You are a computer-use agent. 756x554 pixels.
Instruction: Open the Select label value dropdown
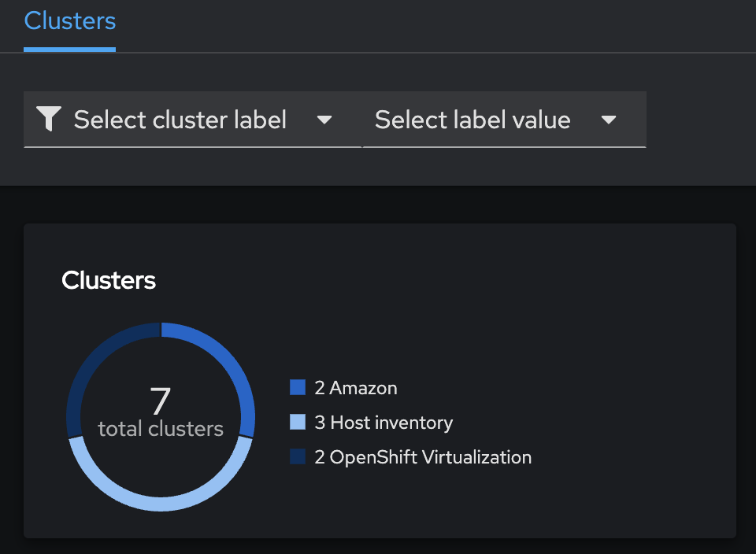tap(504, 120)
